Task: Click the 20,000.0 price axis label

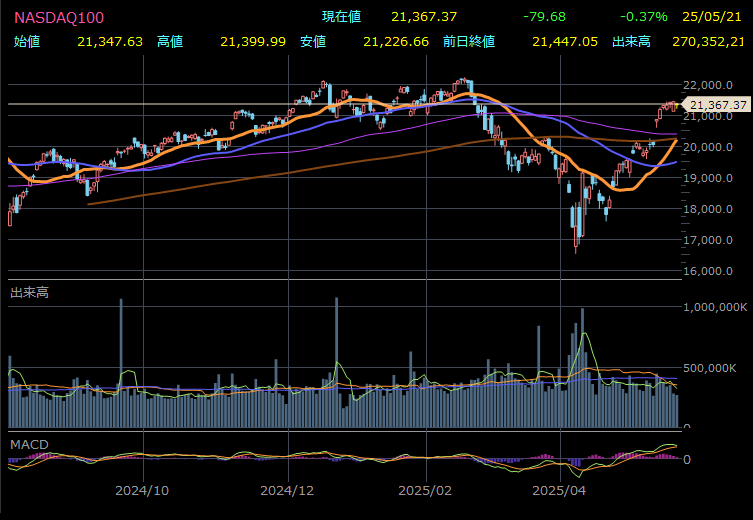Action: pyautogui.click(x=708, y=147)
